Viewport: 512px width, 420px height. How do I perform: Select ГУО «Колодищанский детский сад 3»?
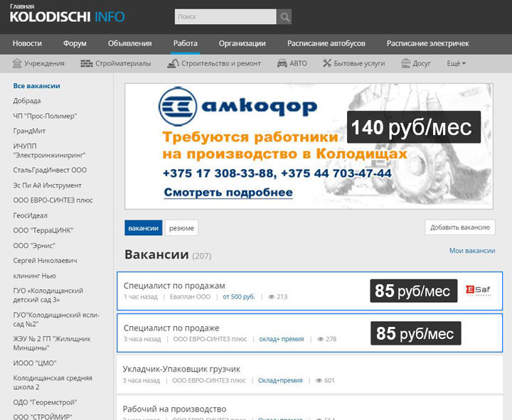(x=48, y=295)
